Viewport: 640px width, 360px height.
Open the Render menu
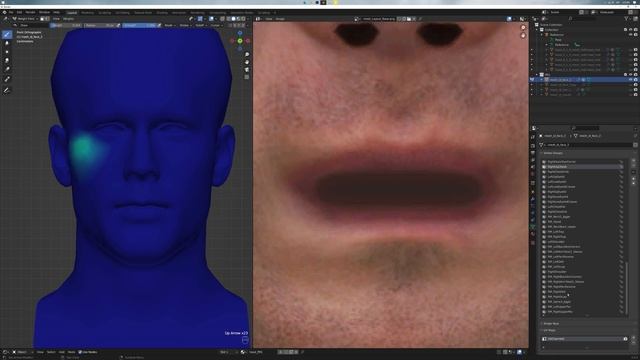(x=30, y=12)
